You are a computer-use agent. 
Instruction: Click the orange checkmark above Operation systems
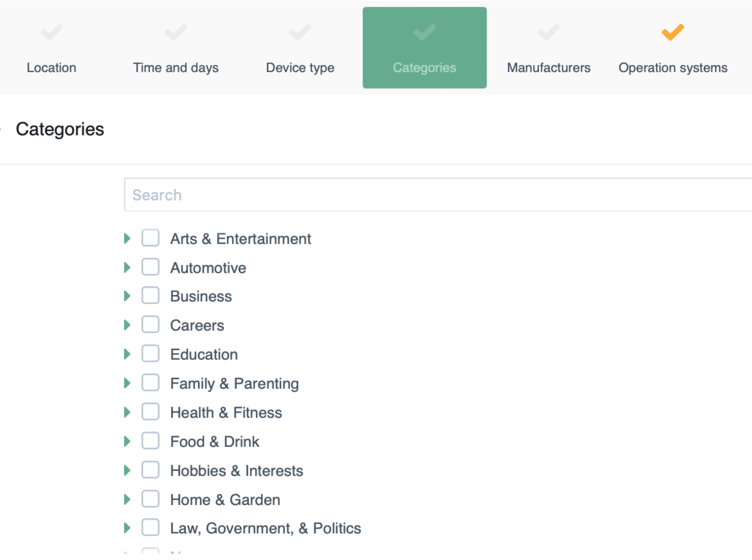pyautogui.click(x=673, y=32)
